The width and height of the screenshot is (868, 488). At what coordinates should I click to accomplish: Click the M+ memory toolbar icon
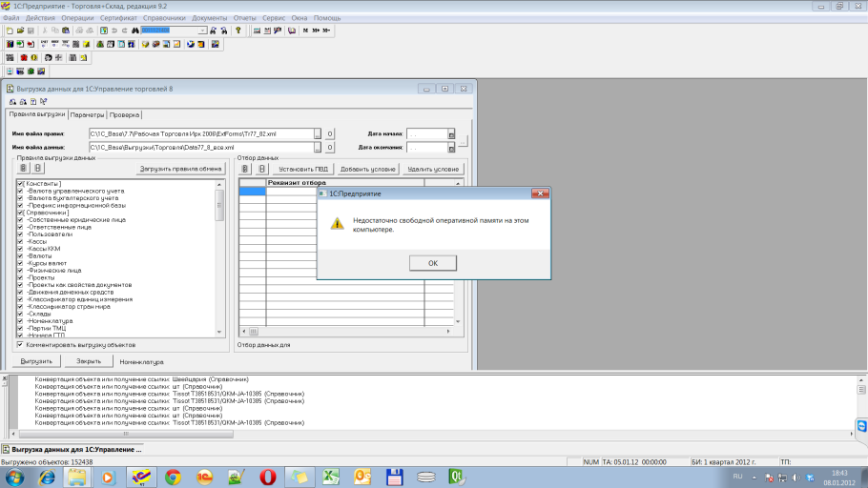point(316,30)
